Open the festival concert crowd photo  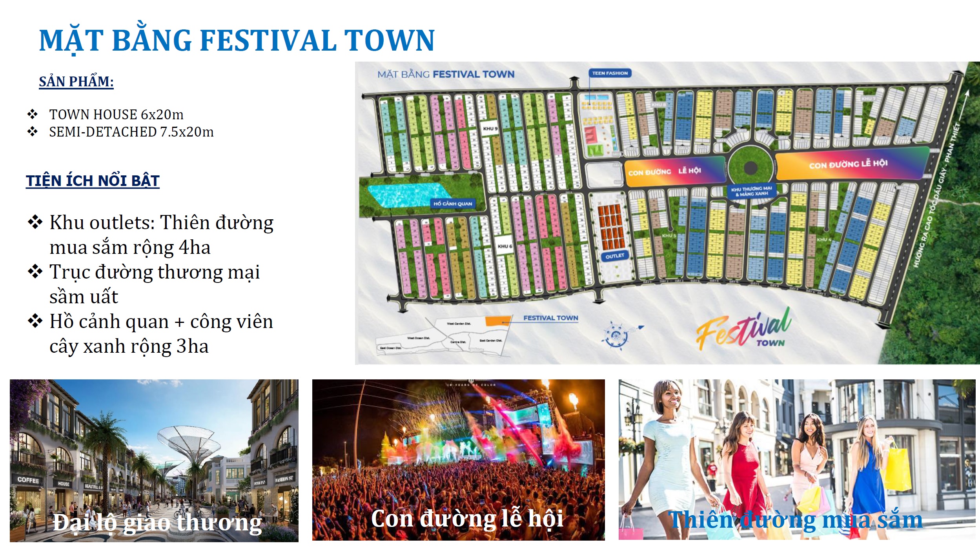pyautogui.click(x=458, y=459)
